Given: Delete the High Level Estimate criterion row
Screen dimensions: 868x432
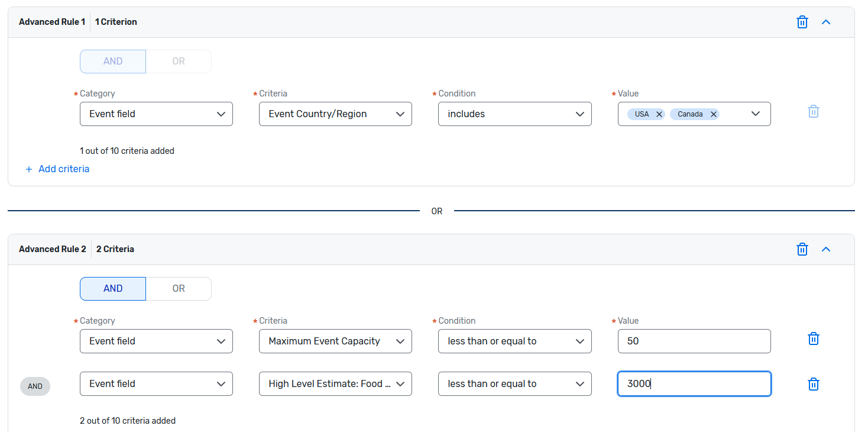Looking at the screenshot, I should 814,384.
